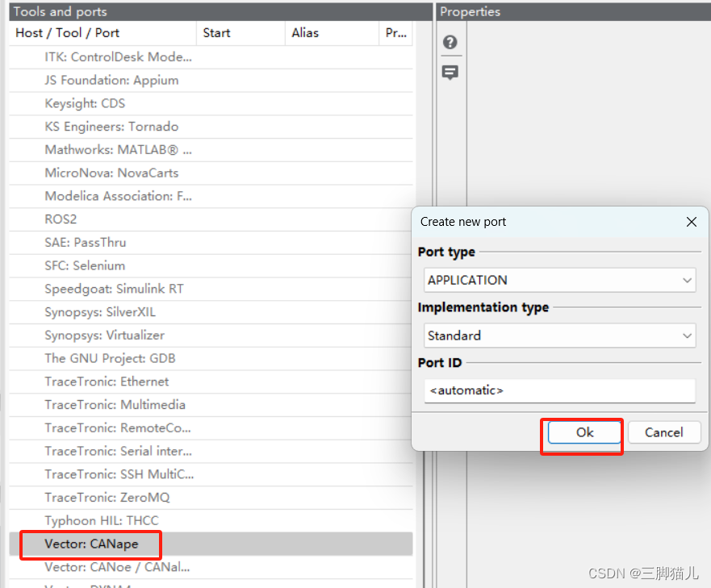Select Synopsys: Virtualizer tool

point(211,335)
